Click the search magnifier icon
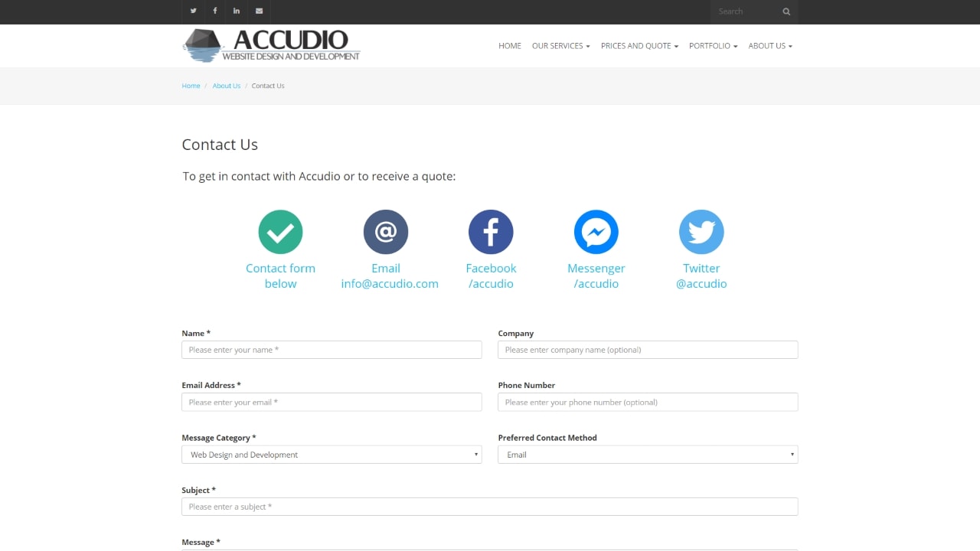 (x=786, y=11)
